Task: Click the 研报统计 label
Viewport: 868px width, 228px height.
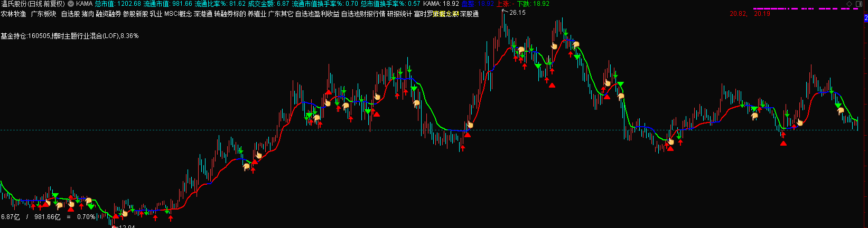Action: click(x=399, y=14)
